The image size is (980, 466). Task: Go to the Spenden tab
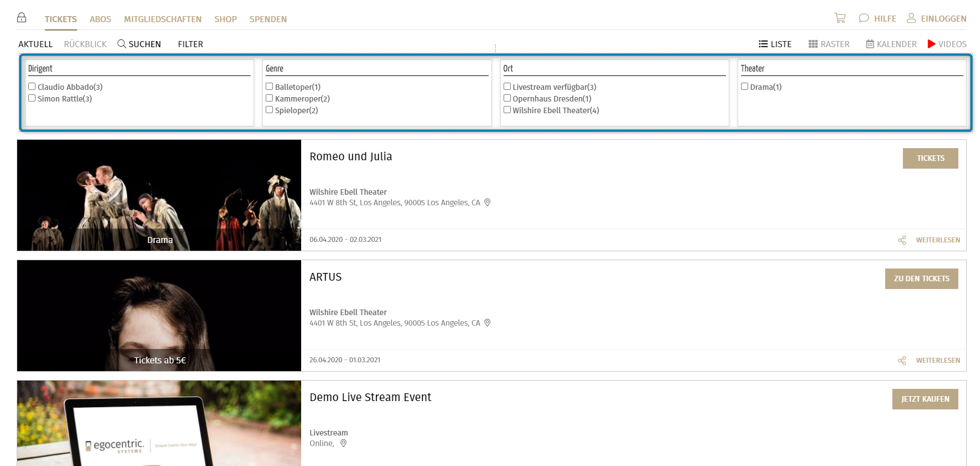coord(268,19)
